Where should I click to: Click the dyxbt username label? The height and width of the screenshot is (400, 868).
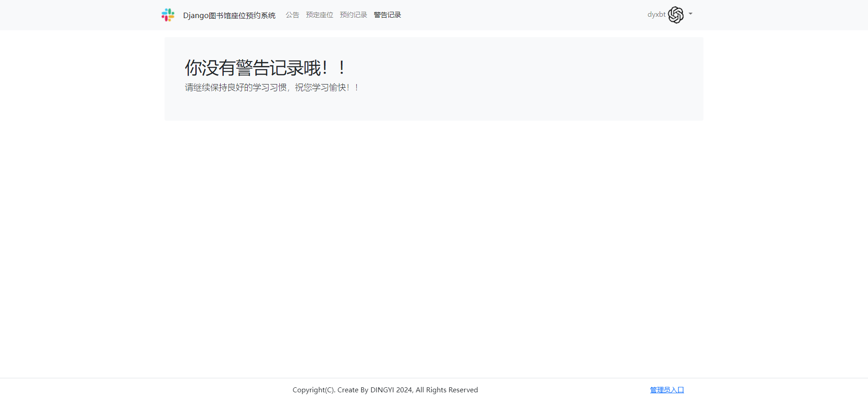point(656,14)
